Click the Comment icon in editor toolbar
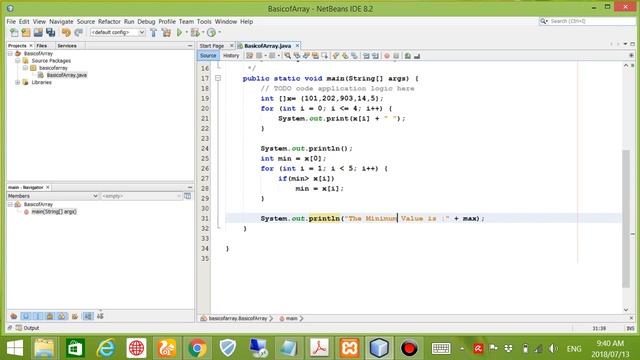The image size is (640, 360). [x=407, y=56]
